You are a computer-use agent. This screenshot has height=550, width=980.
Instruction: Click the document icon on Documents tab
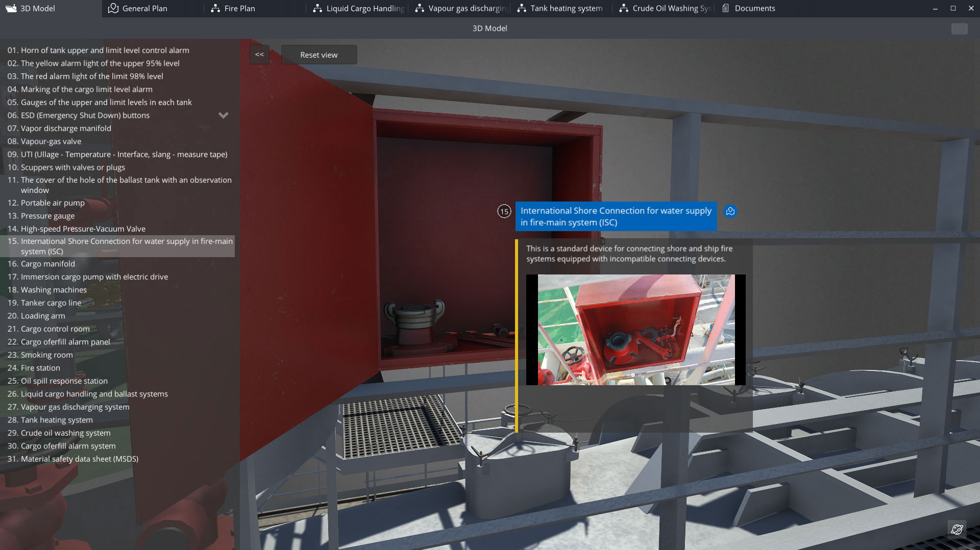click(725, 8)
